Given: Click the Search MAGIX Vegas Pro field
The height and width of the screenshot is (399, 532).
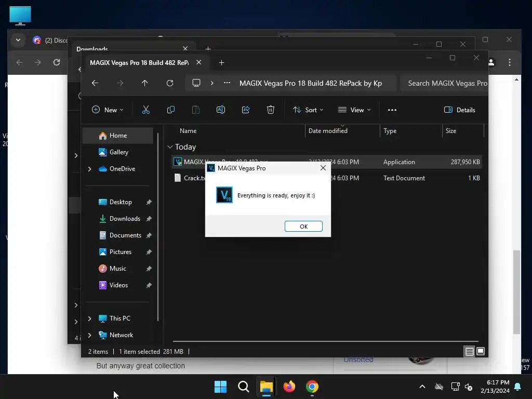Looking at the screenshot, I should [x=444, y=83].
